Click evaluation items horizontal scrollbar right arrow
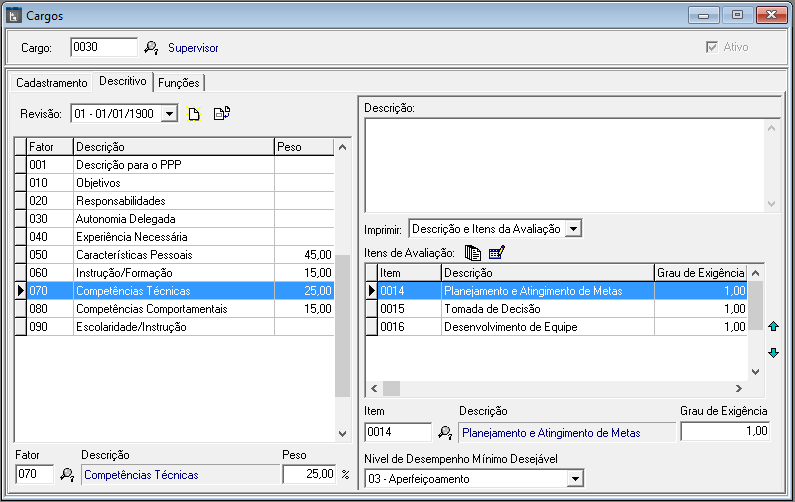 tap(739, 388)
